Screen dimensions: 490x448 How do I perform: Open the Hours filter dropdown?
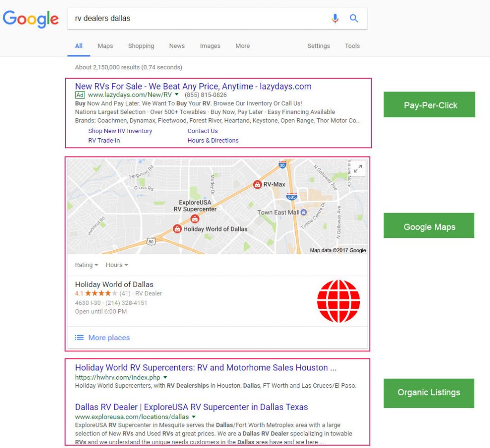pos(117,265)
